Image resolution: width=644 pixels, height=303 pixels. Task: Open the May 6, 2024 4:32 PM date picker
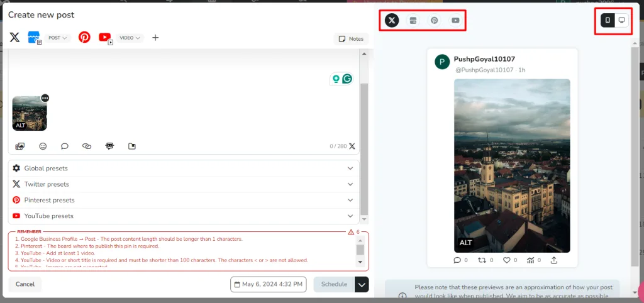tap(268, 284)
